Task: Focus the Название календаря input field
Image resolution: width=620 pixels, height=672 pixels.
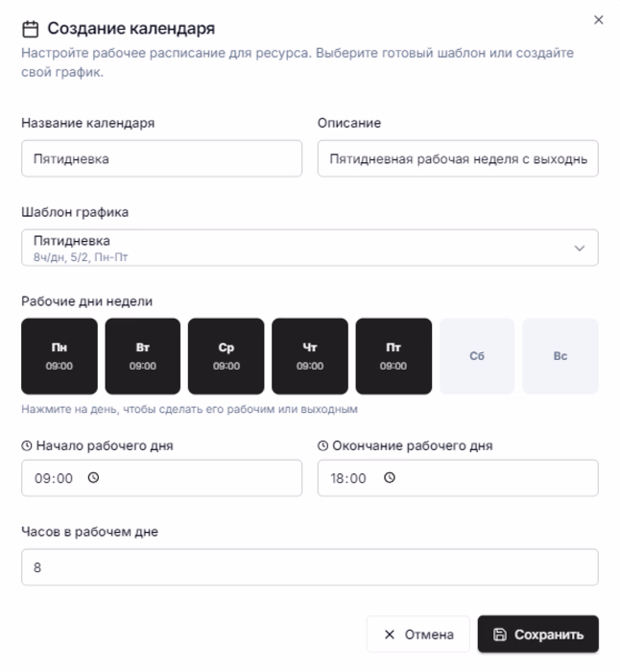Action: pos(161,159)
